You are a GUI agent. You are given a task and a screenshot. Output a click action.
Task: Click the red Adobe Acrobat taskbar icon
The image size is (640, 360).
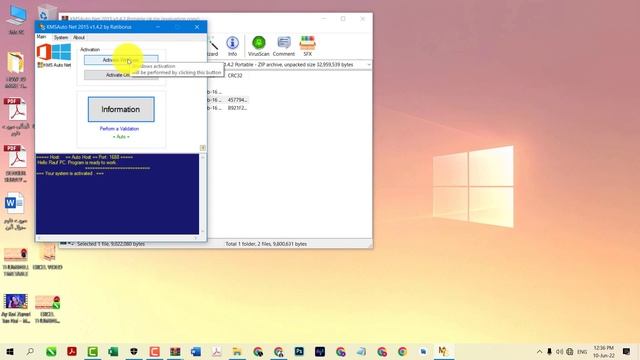(72, 351)
